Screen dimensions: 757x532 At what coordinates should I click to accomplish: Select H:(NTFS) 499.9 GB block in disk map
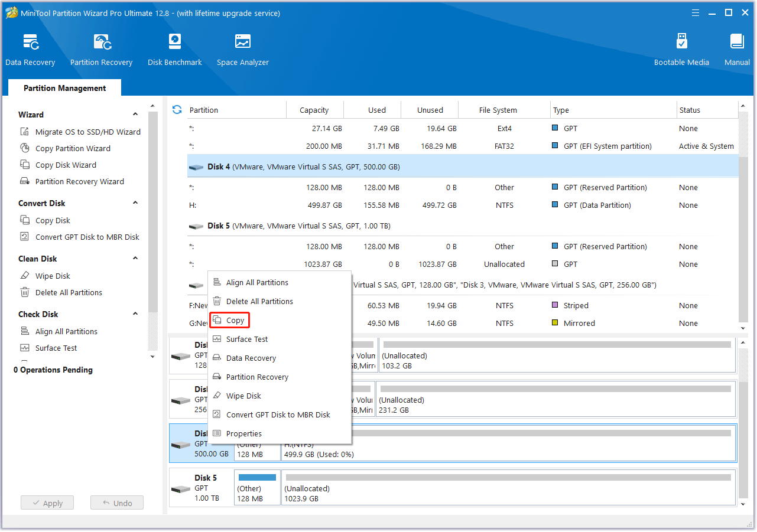click(508, 443)
